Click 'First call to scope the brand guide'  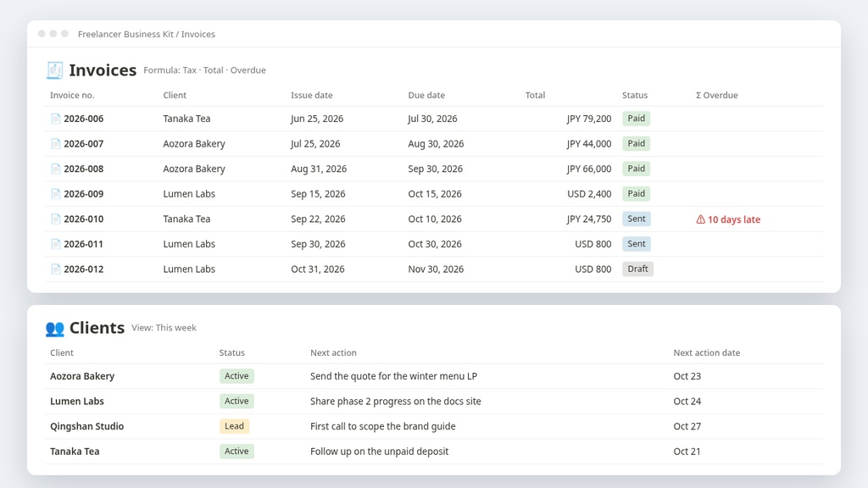pyautogui.click(x=382, y=427)
